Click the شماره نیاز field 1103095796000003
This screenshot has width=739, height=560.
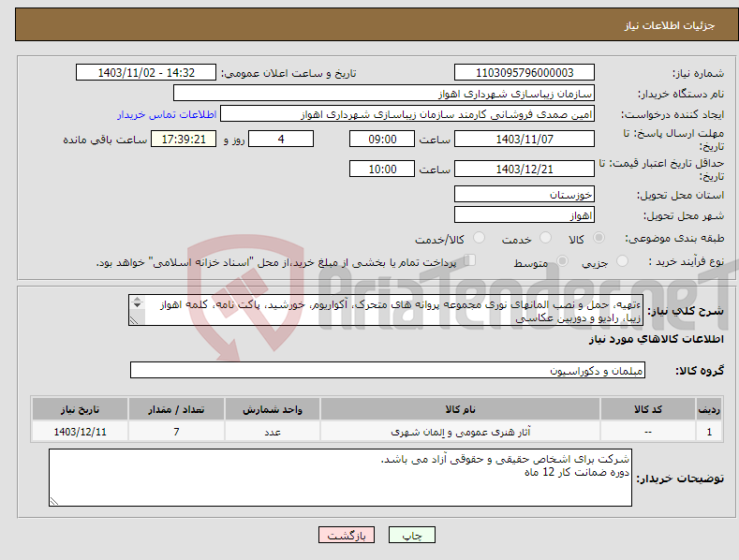point(525,73)
